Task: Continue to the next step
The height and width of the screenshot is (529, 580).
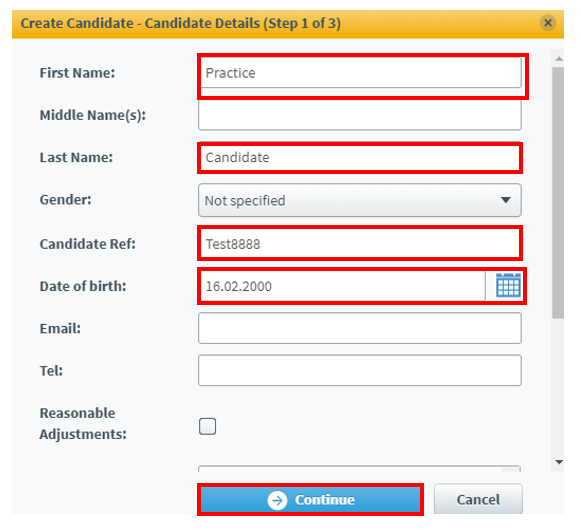Action: coord(310,500)
